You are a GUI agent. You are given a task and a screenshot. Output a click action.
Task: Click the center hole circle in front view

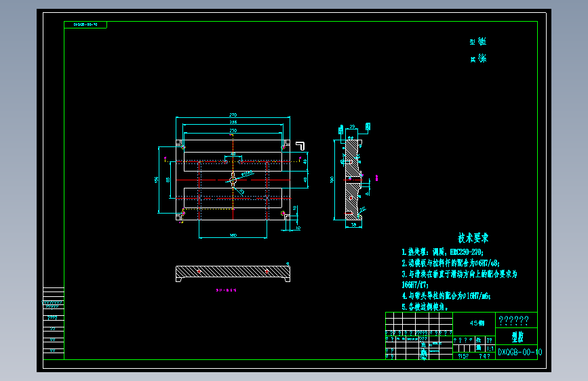point(233,180)
